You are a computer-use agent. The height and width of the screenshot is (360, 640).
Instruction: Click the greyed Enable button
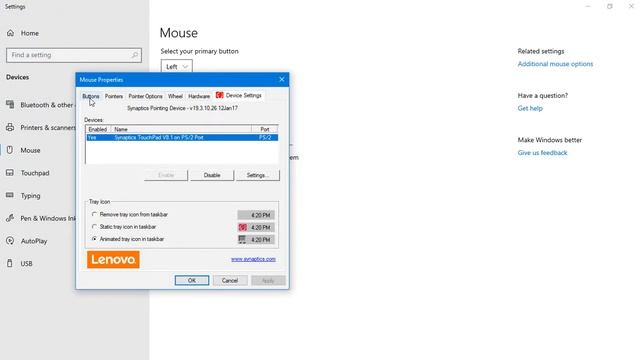[x=166, y=175]
